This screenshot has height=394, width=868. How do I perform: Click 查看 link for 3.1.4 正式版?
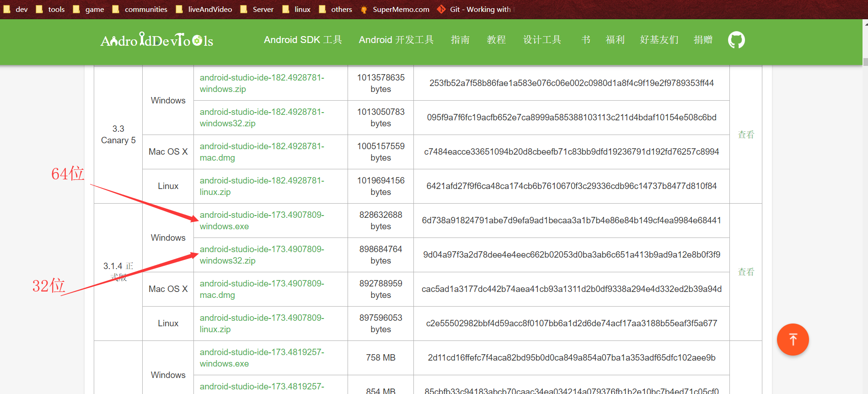click(x=746, y=272)
